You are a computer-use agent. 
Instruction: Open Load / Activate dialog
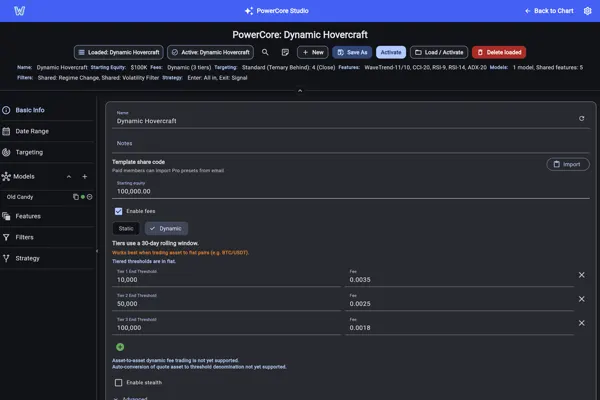point(439,52)
